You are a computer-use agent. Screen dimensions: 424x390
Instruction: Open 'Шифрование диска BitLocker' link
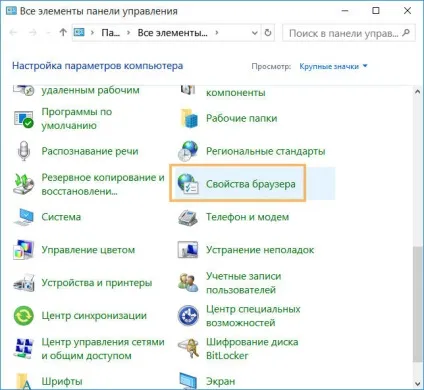pyautogui.click(x=252, y=349)
